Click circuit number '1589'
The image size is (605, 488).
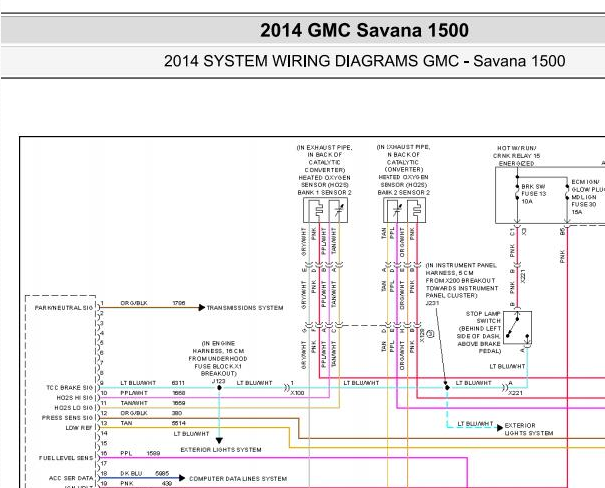point(153,453)
